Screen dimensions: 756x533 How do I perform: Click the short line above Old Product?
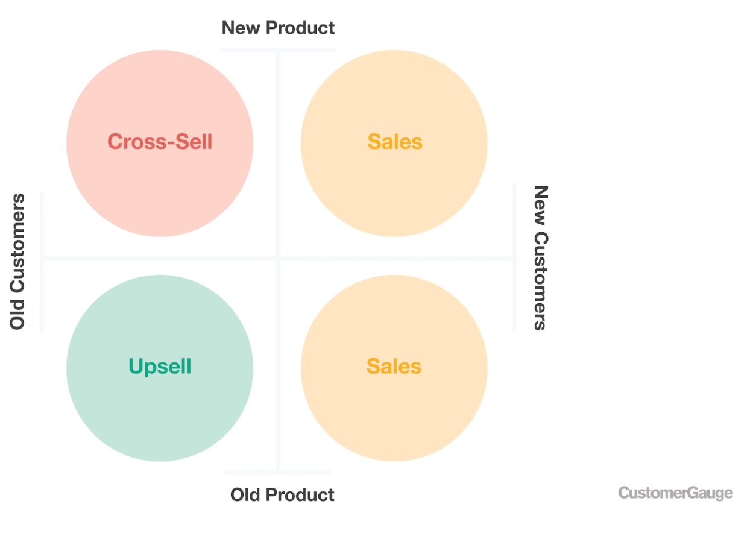278,472
